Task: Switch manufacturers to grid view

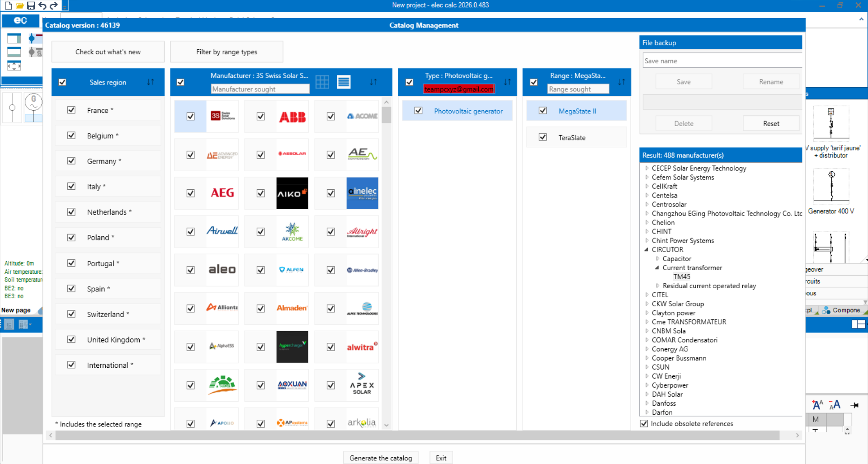Action: [322, 82]
